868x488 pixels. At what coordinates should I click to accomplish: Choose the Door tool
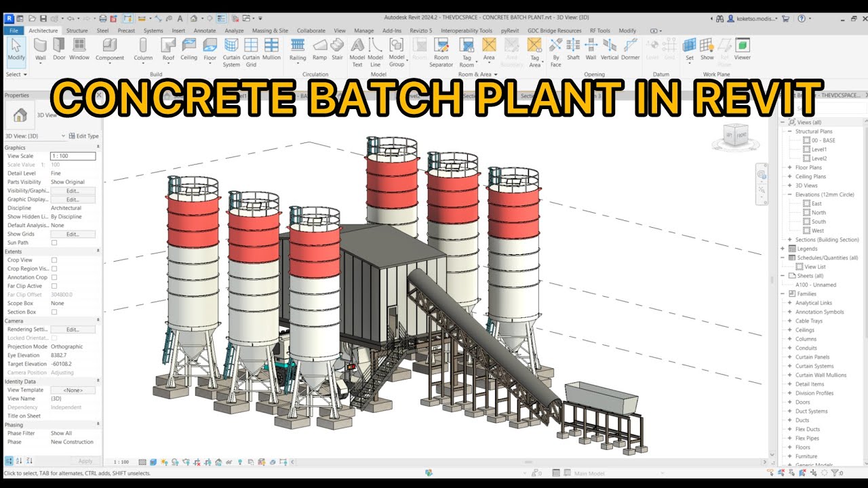(59, 49)
